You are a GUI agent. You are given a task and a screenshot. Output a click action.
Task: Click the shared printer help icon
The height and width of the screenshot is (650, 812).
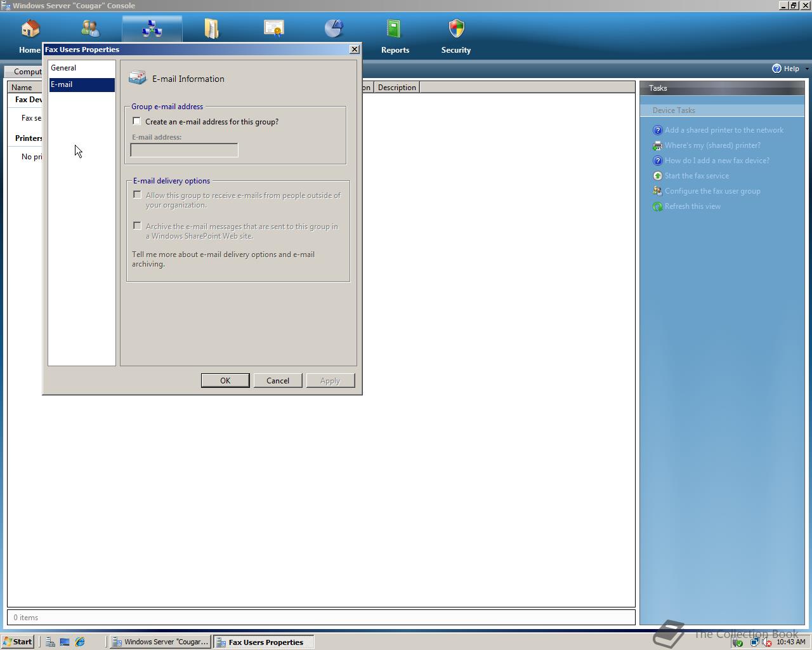[657, 130]
